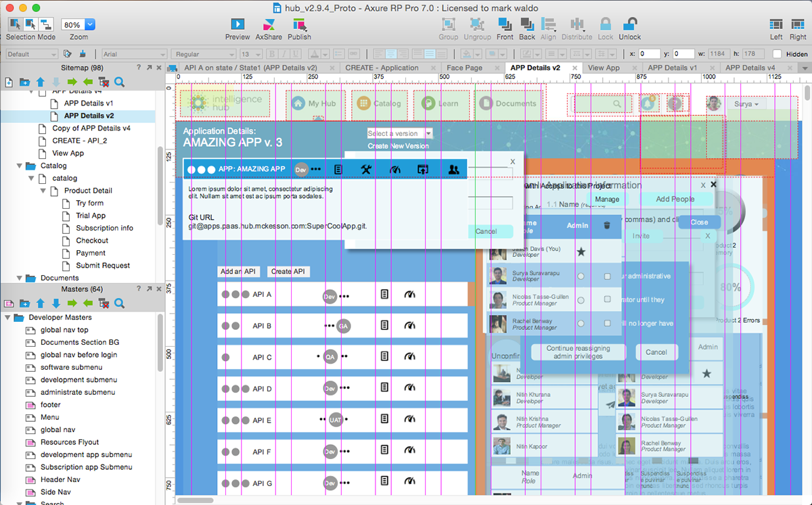Switch to the Face Page tab
812x505 pixels.
(x=464, y=68)
